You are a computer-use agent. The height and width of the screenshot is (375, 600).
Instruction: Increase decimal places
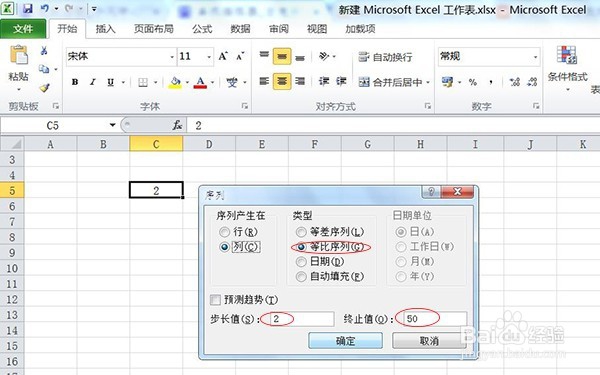(515, 82)
